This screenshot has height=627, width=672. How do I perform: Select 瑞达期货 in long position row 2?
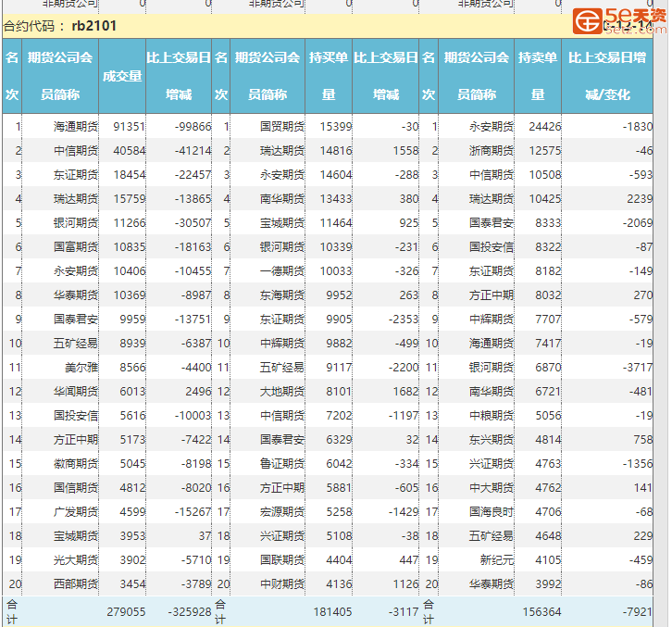pyautogui.click(x=282, y=151)
